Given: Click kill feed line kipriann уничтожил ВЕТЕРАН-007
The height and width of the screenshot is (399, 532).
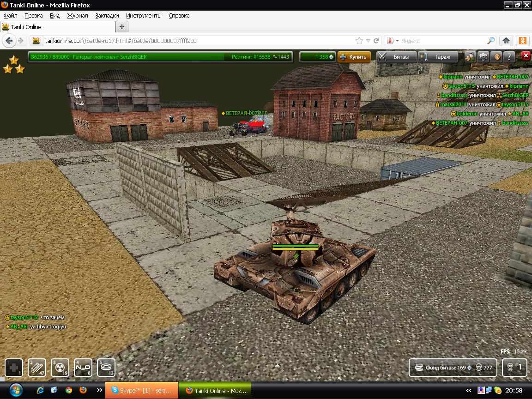Looking at the screenshot, I should coord(484,77).
